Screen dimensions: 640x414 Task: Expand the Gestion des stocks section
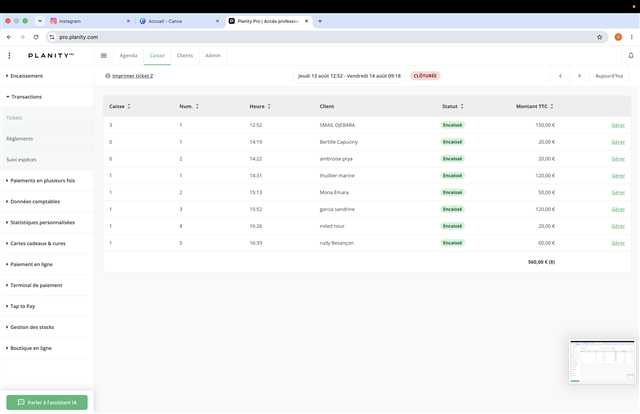click(30, 327)
